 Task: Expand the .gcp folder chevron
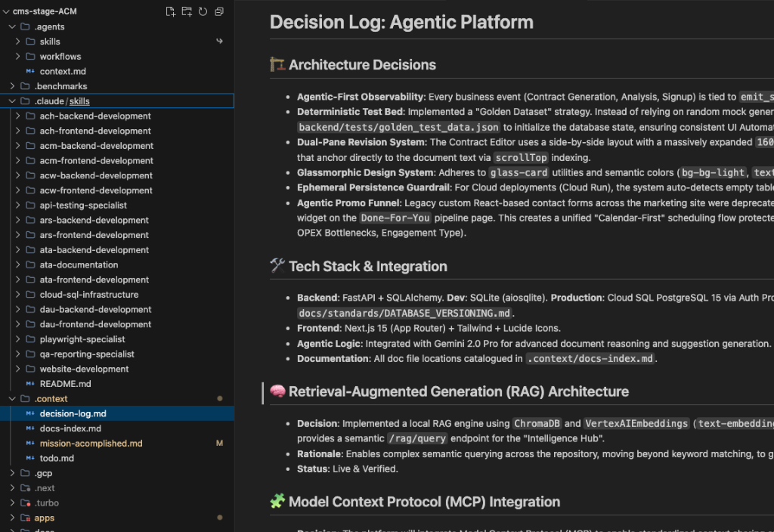click(12, 473)
